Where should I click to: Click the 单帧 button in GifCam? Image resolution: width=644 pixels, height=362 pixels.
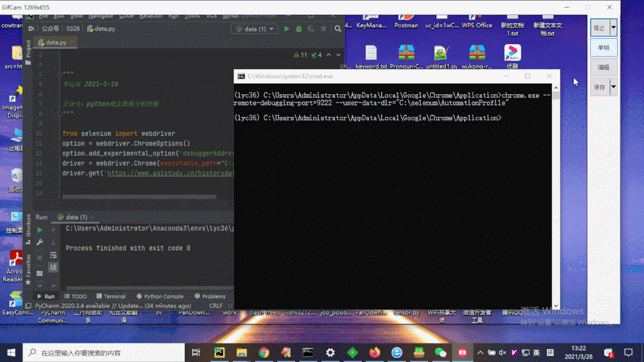(x=604, y=47)
